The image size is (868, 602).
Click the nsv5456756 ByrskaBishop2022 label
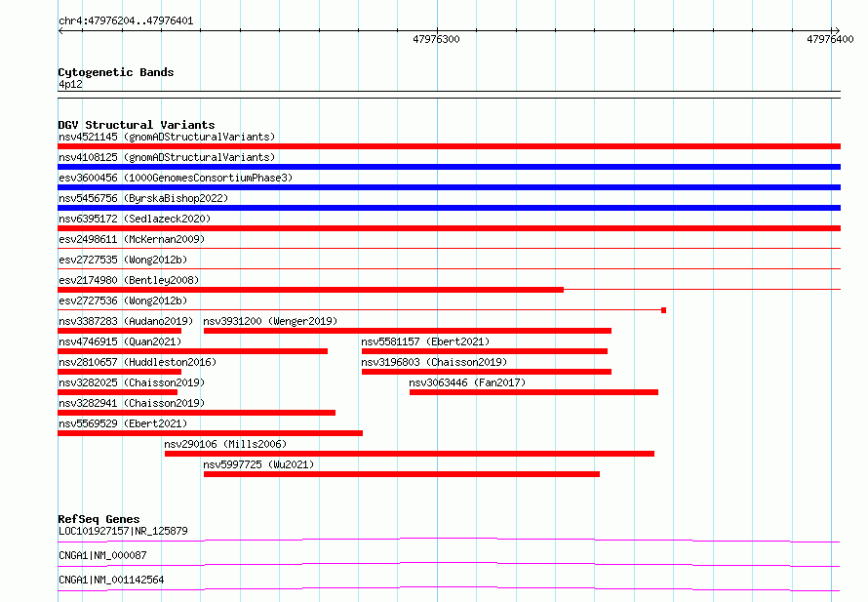click(x=143, y=198)
